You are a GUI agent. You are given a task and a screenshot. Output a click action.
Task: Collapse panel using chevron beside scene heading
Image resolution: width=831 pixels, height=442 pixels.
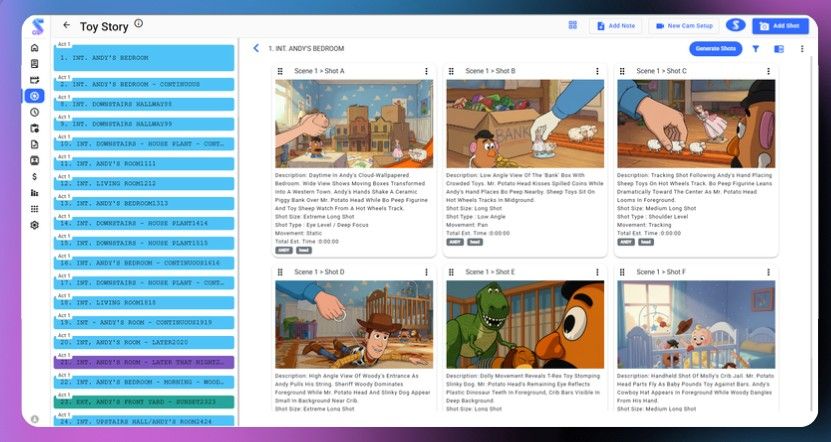coord(256,48)
